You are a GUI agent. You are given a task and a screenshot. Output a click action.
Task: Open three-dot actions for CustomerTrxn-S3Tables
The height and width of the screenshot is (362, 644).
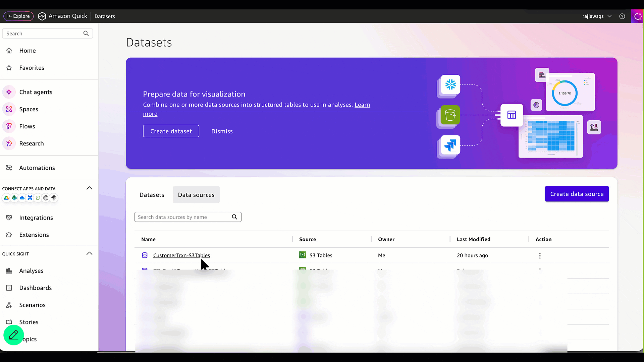[540, 256]
